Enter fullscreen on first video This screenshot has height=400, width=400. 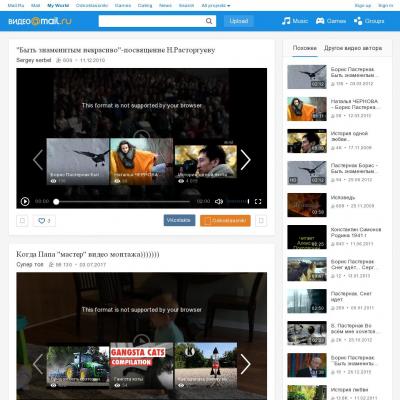click(258, 201)
